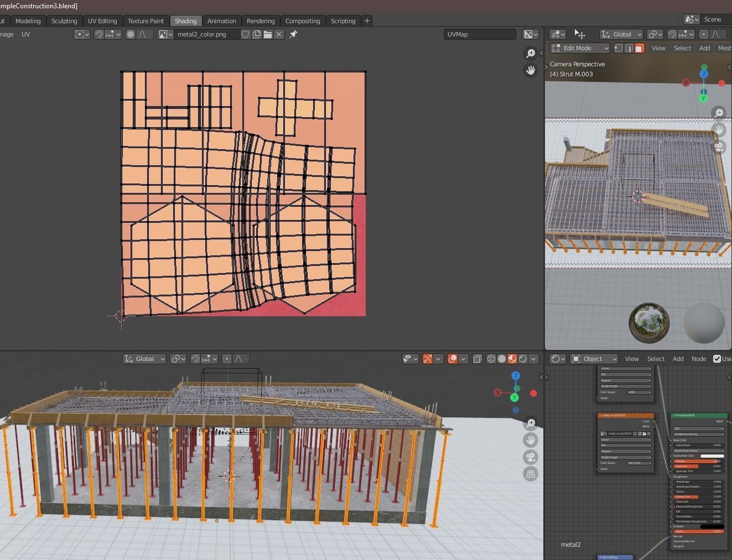Click the metal2_color.png image name field

[207, 34]
